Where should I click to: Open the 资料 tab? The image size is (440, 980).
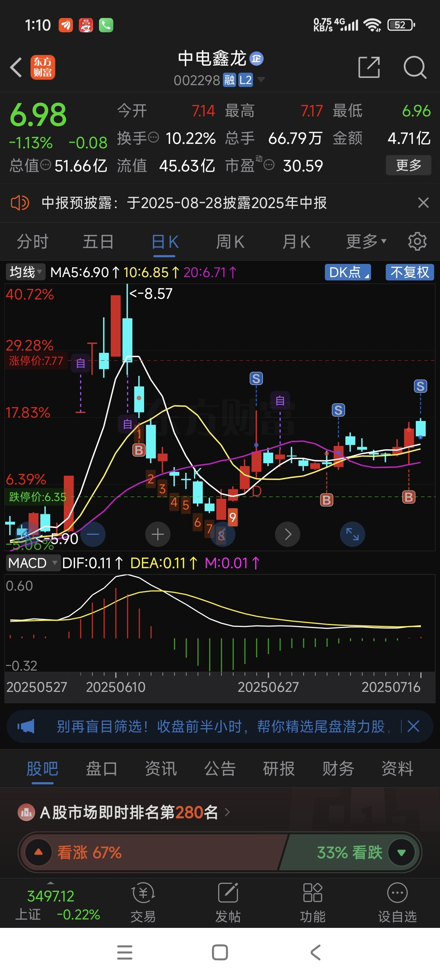click(x=397, y=769)
